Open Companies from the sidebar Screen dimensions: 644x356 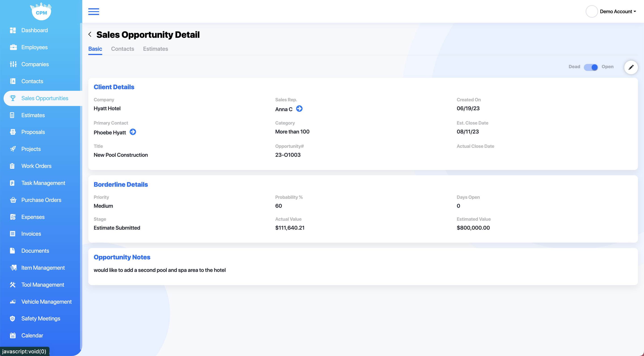pyautogui.click(x=35, y=64)
